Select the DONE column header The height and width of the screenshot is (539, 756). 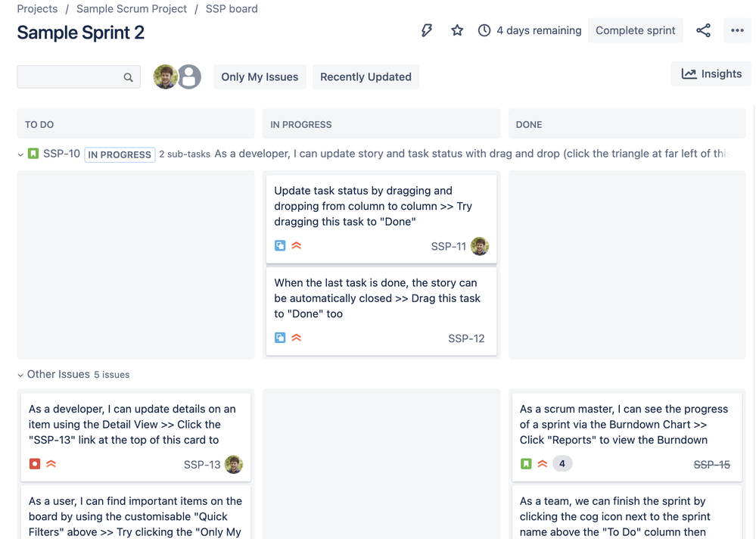point(627,124)
